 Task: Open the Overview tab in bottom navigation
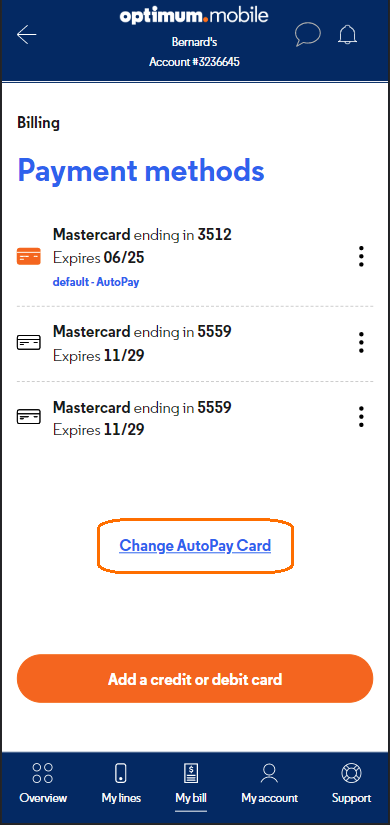(43, 783)
